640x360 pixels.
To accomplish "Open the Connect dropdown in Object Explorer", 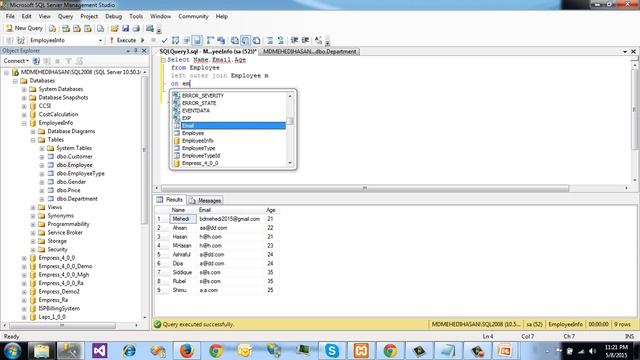I will click(16, 61).
